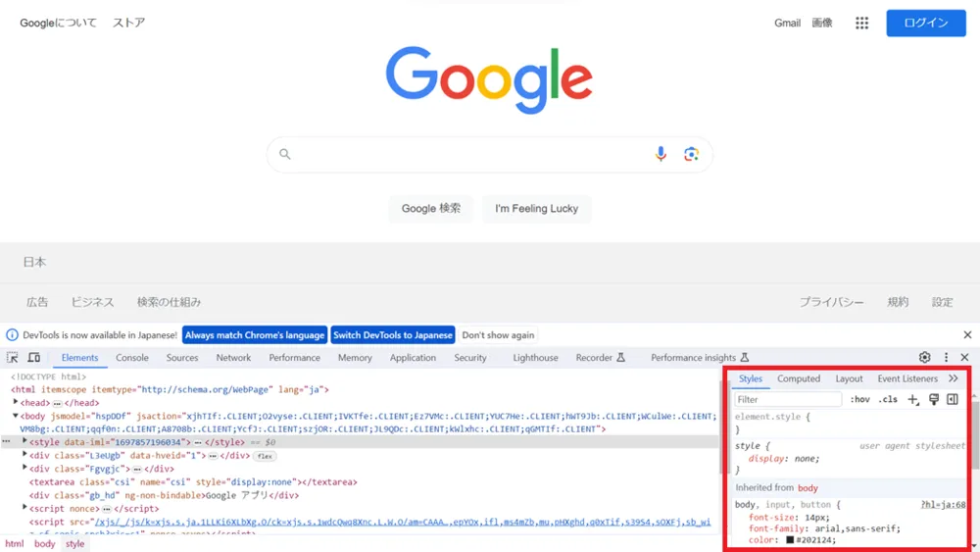
Task: Select the Event Listeners pane tab
Action: click(x=906, y=378)
